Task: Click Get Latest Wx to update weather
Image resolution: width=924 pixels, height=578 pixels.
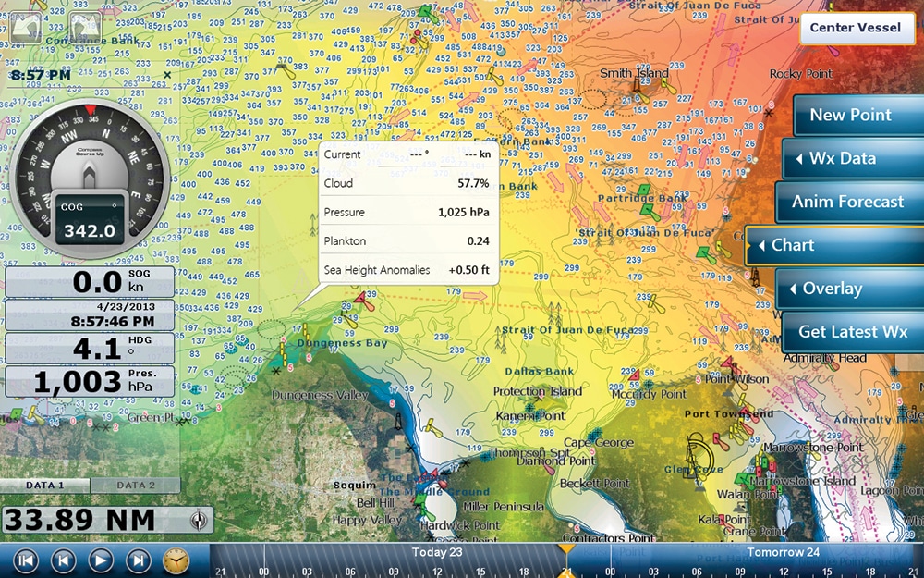Action: 852,332
